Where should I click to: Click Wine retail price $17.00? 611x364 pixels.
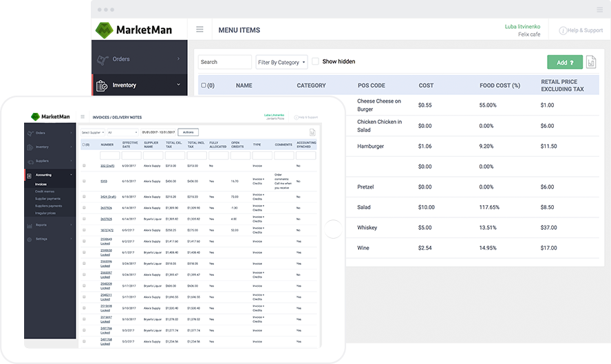(548, 248)
